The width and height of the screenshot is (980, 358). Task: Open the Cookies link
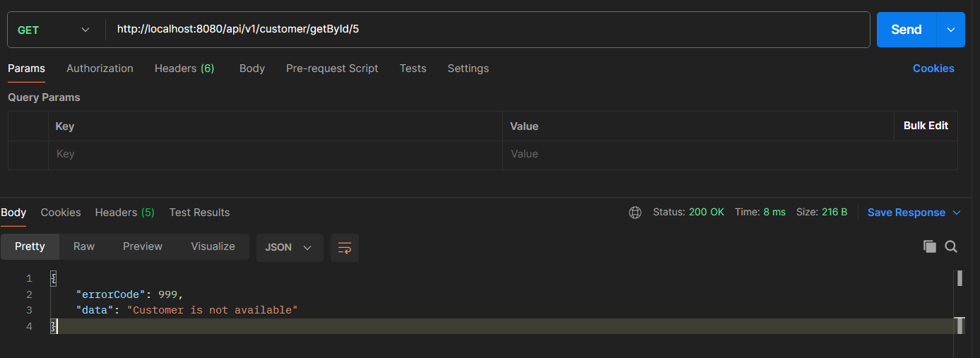(933, 68)
